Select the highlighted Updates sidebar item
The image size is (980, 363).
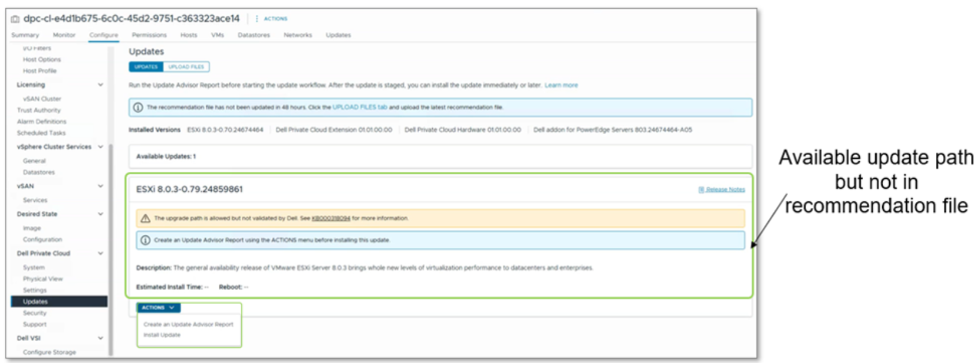(59, 302)
